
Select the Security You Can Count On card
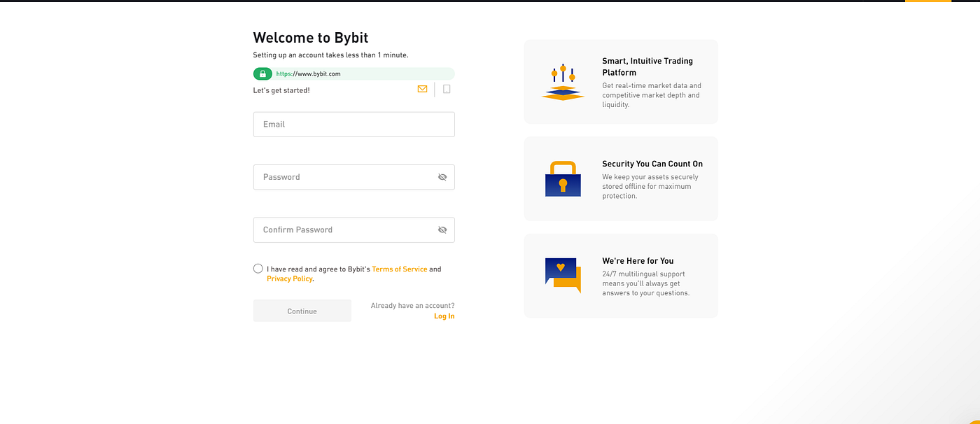click(621, 178)
